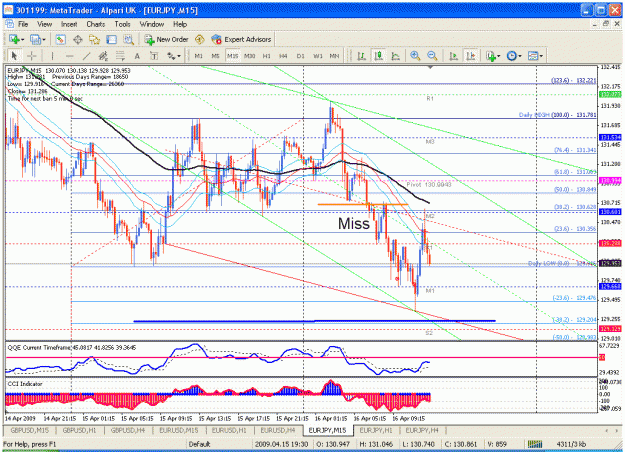Open the Profiles toolbar icon

tap(36, 39)
